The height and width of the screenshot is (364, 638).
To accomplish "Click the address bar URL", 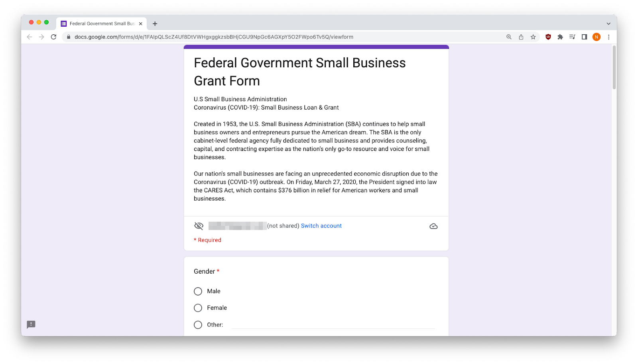I will [x=214, y=37].
